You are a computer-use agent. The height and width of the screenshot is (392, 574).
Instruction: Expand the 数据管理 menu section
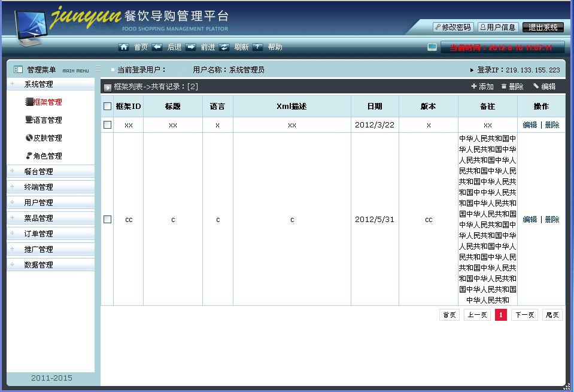click(50, 265)
